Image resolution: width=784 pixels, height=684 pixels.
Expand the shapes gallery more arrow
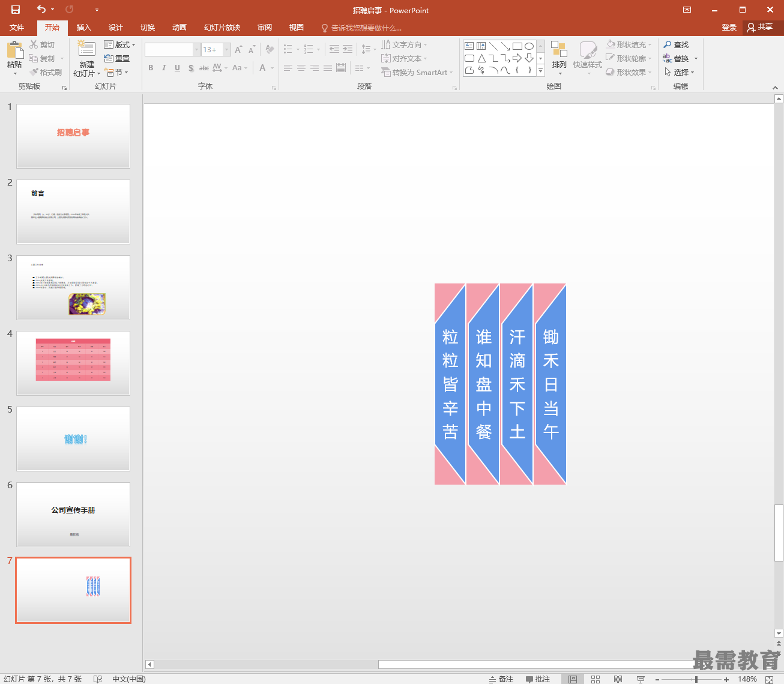point(540,70)
